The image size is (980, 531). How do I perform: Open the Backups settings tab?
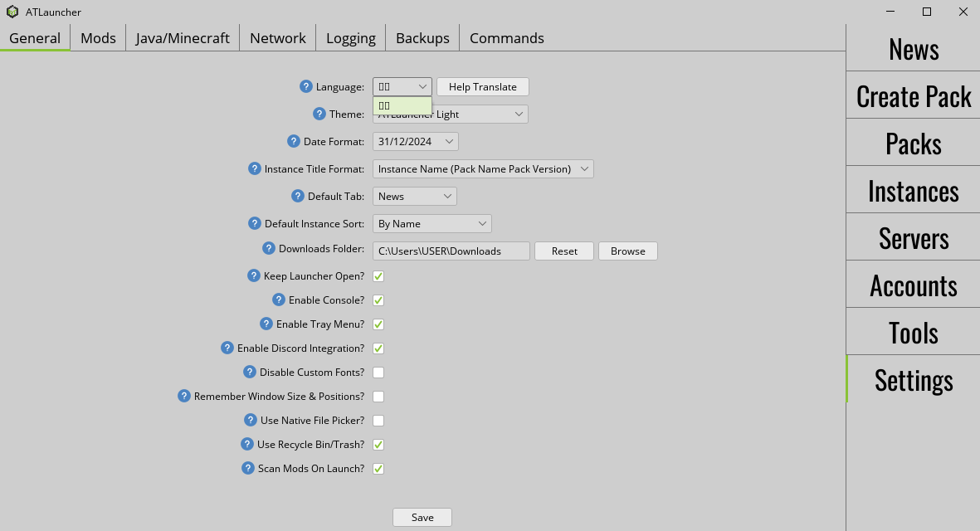[x=422, y=38]
